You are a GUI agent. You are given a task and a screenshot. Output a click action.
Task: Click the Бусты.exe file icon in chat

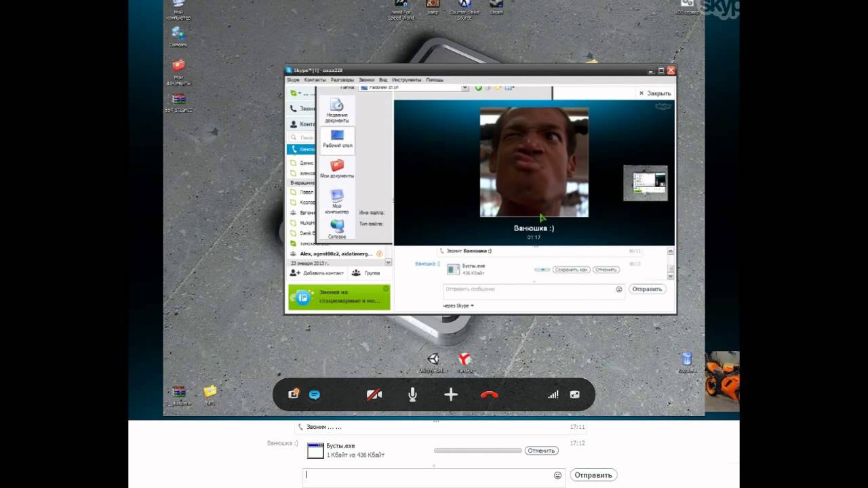click(x=315, y=451)
